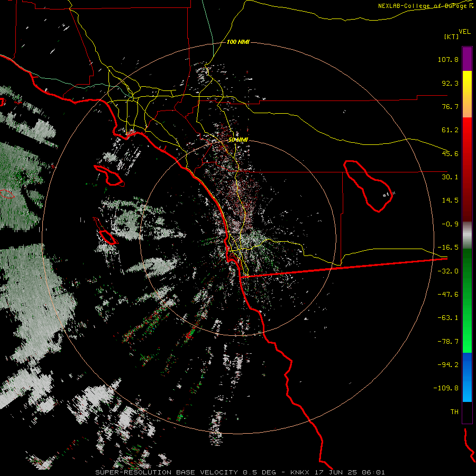Select the 107.8 legend value

click(x=448, y=59)
